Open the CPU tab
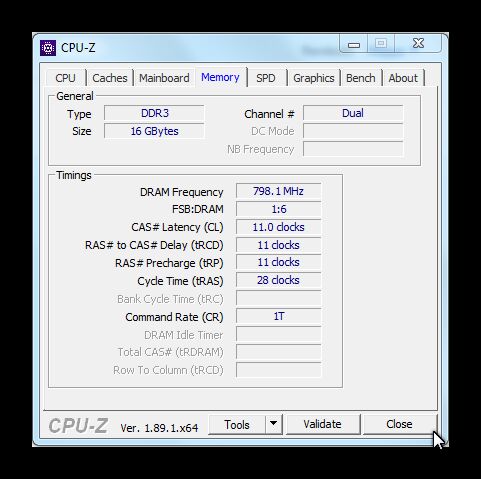 point(65,78)
